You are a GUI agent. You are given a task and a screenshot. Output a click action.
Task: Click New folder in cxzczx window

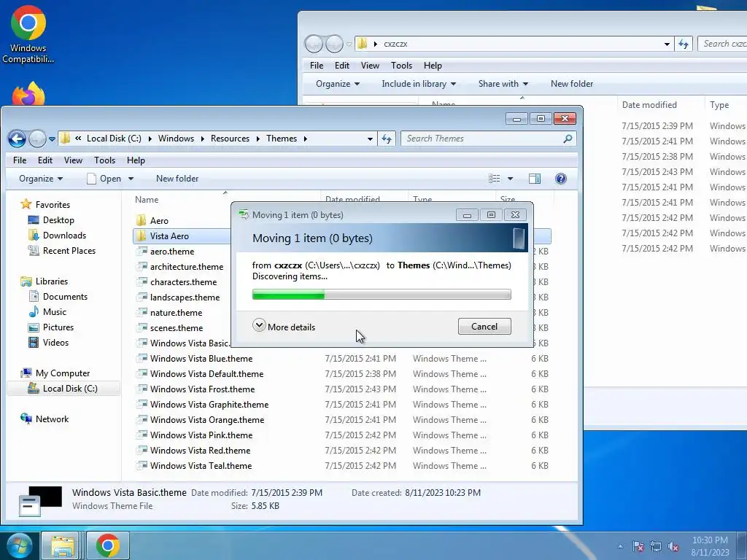(x=572, y=84)
